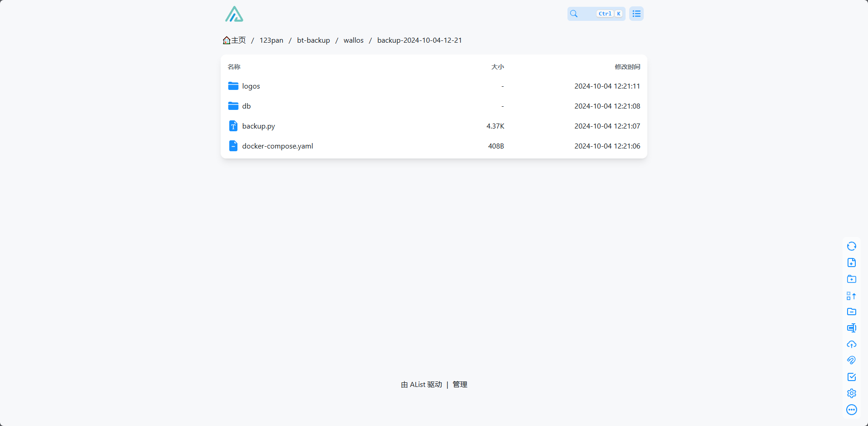Navigate to bt-backup in the breadcrumb
Screen dimensions: 868x426
point(313,40)
